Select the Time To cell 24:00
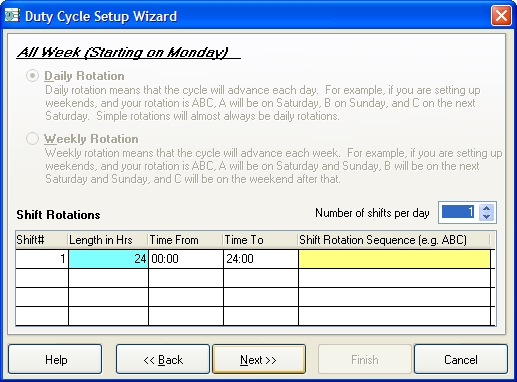 [x=261, y=259]
